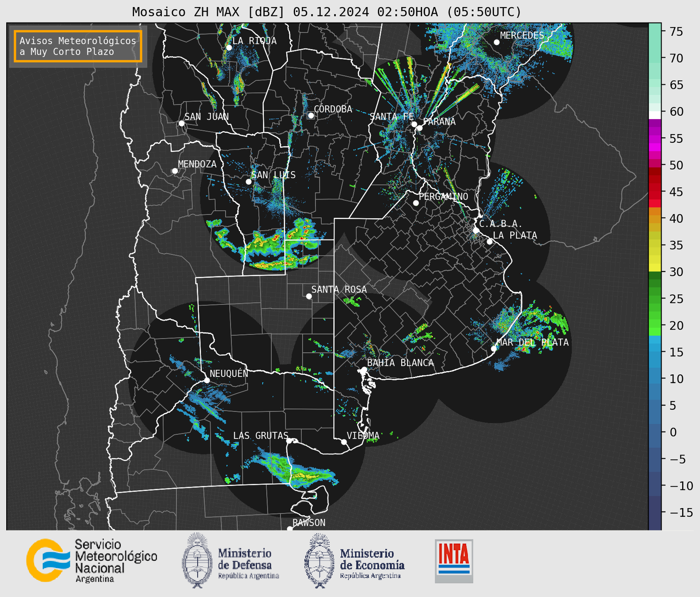This screenshot has height=597, width=700.
Task: Select the Mendoza city marker
Action: click(175, 171)
